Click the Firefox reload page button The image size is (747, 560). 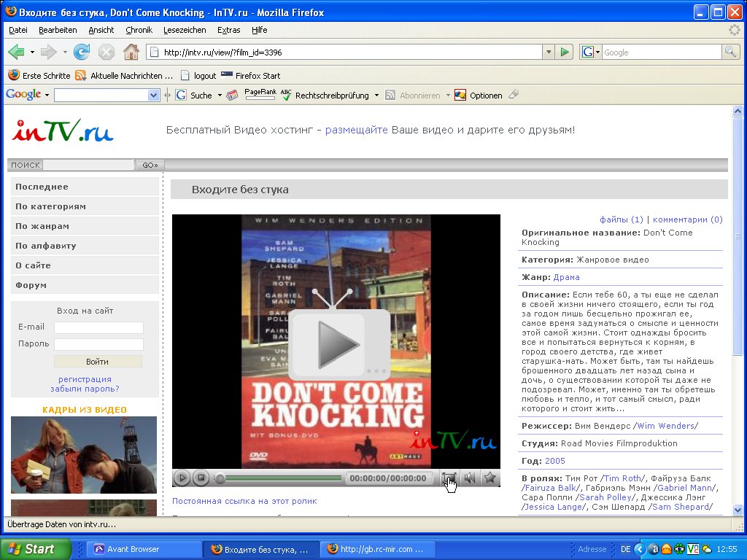(x=82, y=52)
